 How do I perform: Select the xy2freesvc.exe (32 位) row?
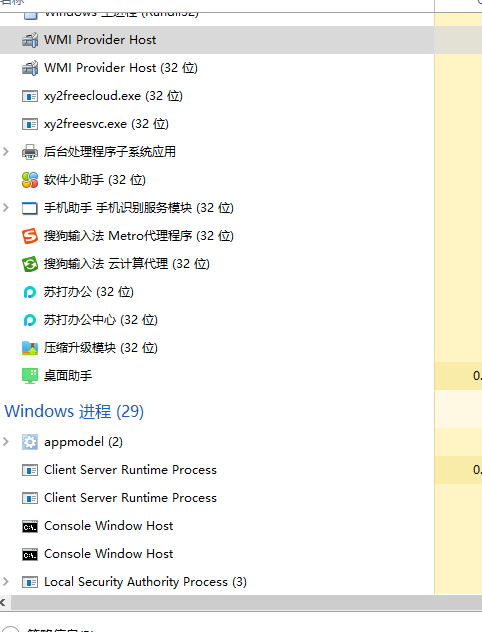click(x=217, y=124)
